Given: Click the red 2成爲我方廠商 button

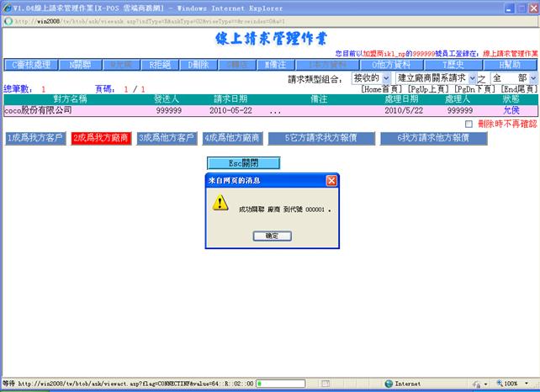Looking at the screenshot, I should point(100,138).
